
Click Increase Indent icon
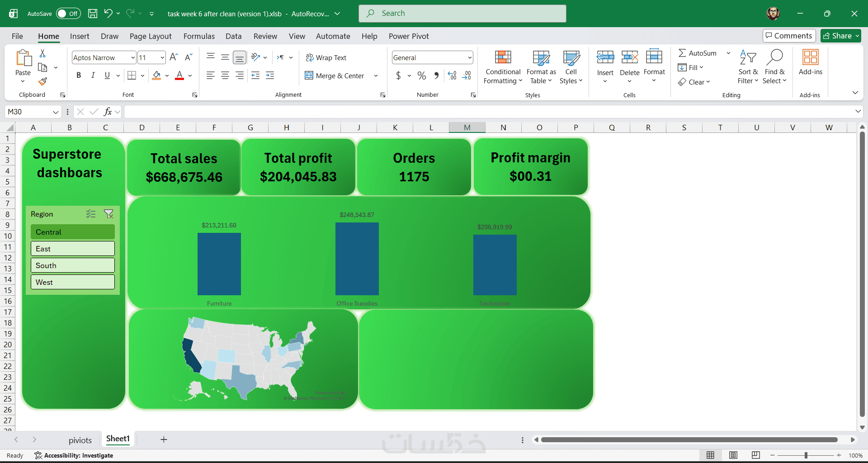[270, 76]
